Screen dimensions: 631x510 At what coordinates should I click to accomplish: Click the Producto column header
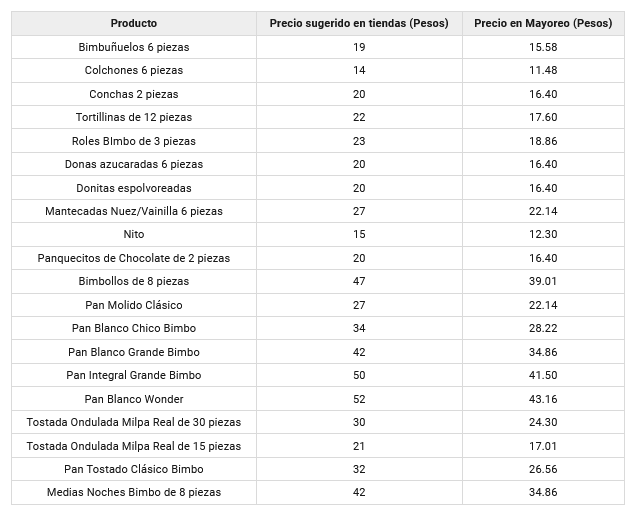pyautogui.click(x=134, y=23)
